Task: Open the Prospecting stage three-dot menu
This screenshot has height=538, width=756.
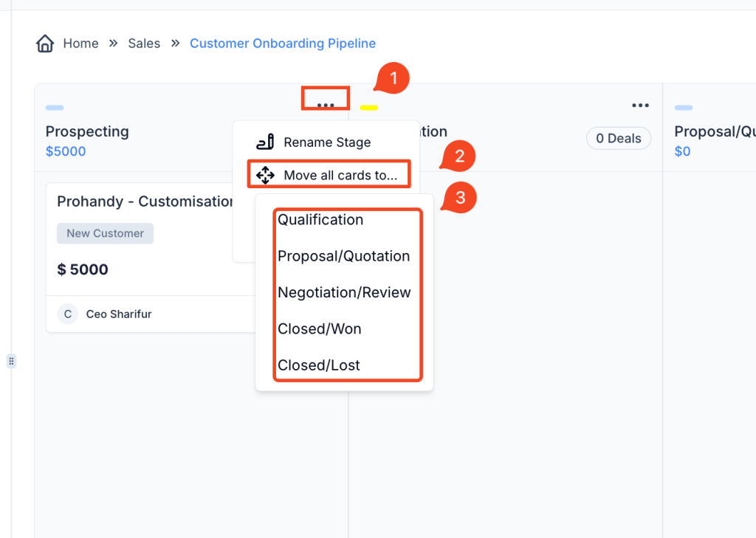Action: pos(325,106)
